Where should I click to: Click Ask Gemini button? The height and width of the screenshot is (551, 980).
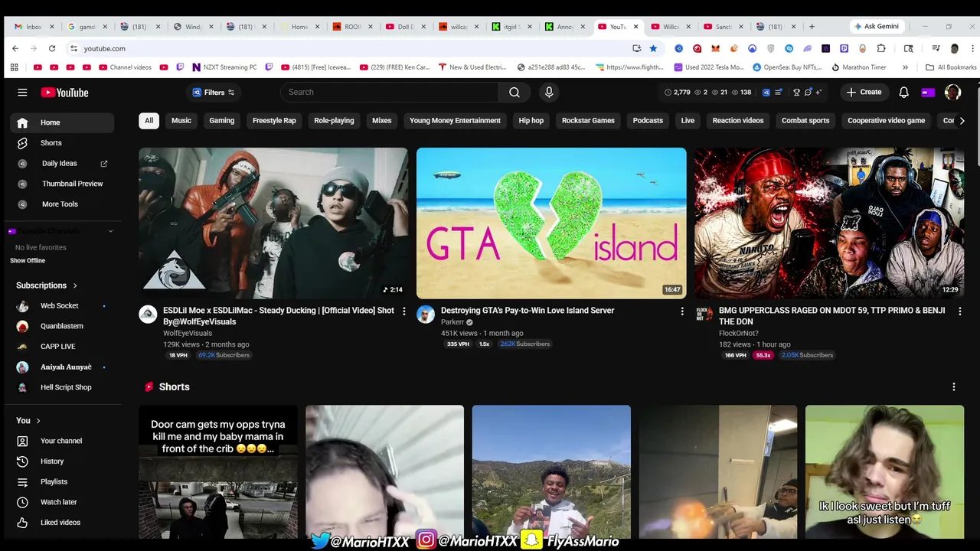pyautogui.click(x=877, y=27)
